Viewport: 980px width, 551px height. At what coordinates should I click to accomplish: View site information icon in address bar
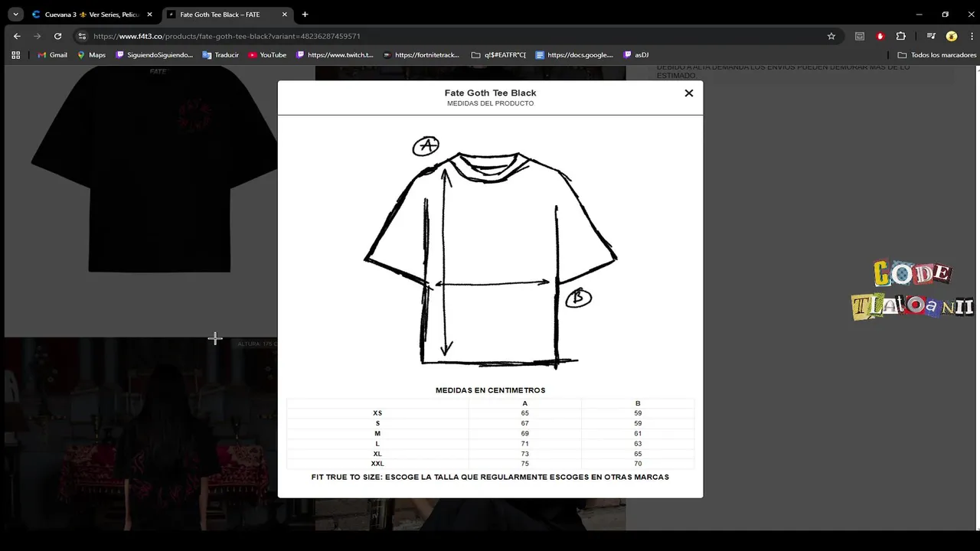(83, 36)
